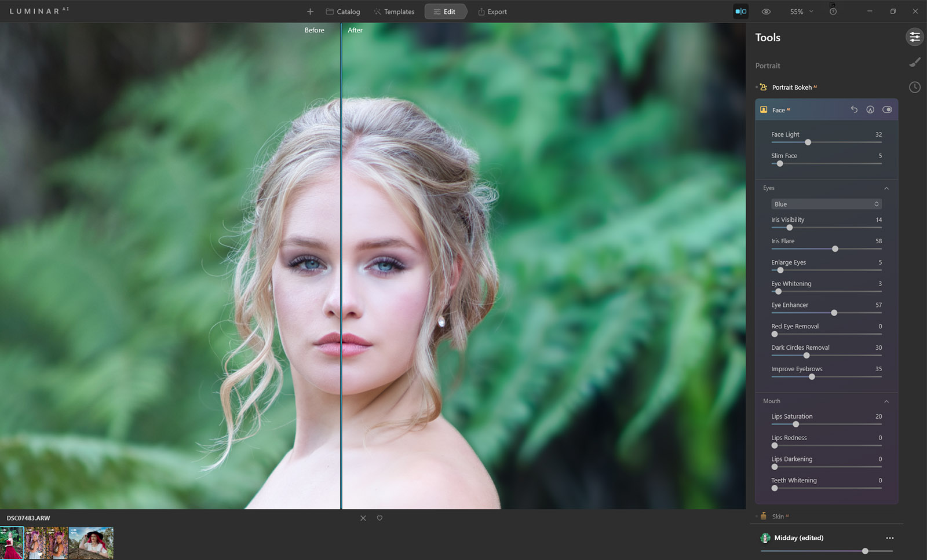Mark photo as favorite with heart icon
Image resolution: width=927 pixels, height=560 pixels.
[379, 518]
